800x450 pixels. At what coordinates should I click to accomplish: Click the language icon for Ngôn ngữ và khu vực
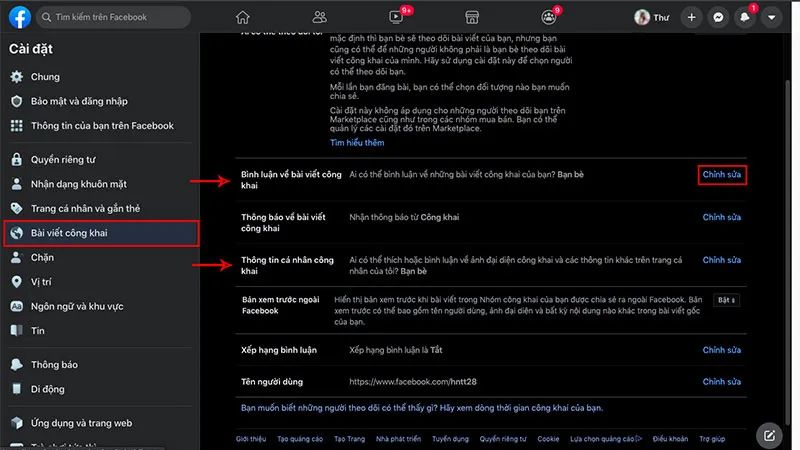(x=17, y=306)
